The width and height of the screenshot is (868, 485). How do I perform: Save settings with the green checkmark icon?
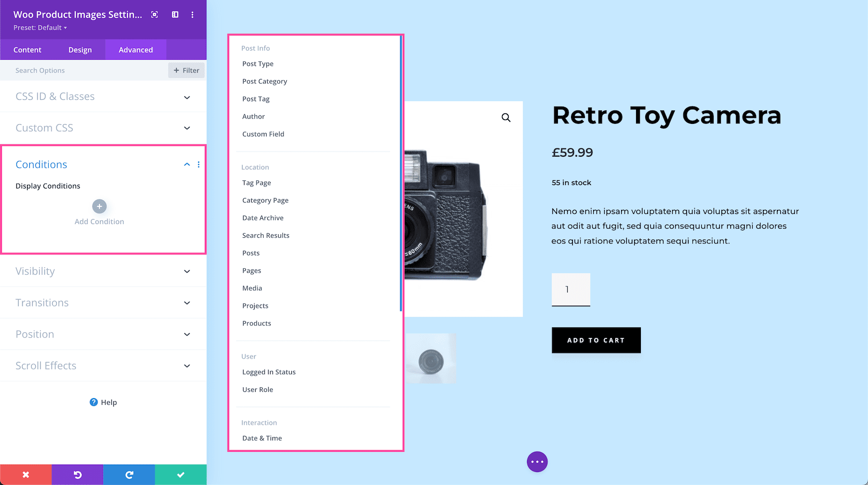click(x=180, y=474)
